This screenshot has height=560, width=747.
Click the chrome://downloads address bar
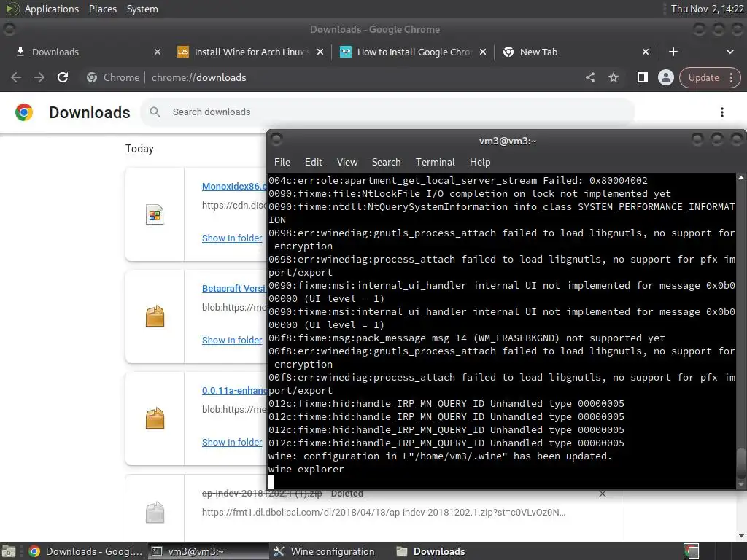[199, 77]
